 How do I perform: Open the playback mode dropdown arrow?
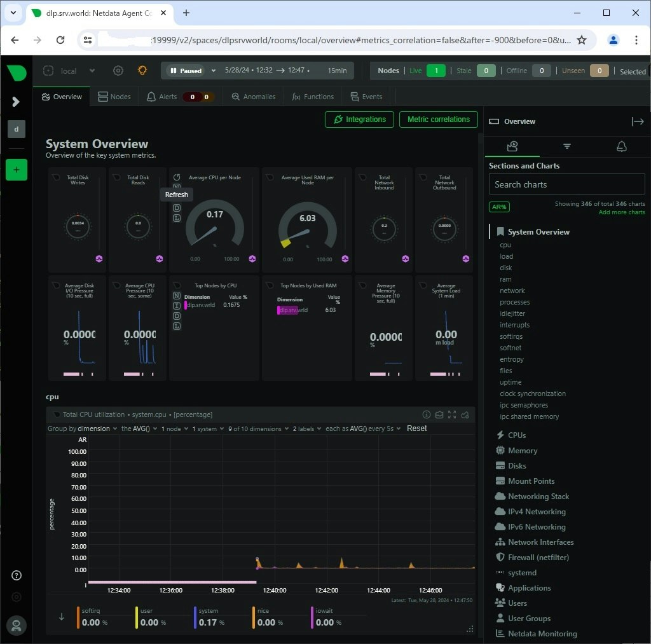tap(214, 71)
